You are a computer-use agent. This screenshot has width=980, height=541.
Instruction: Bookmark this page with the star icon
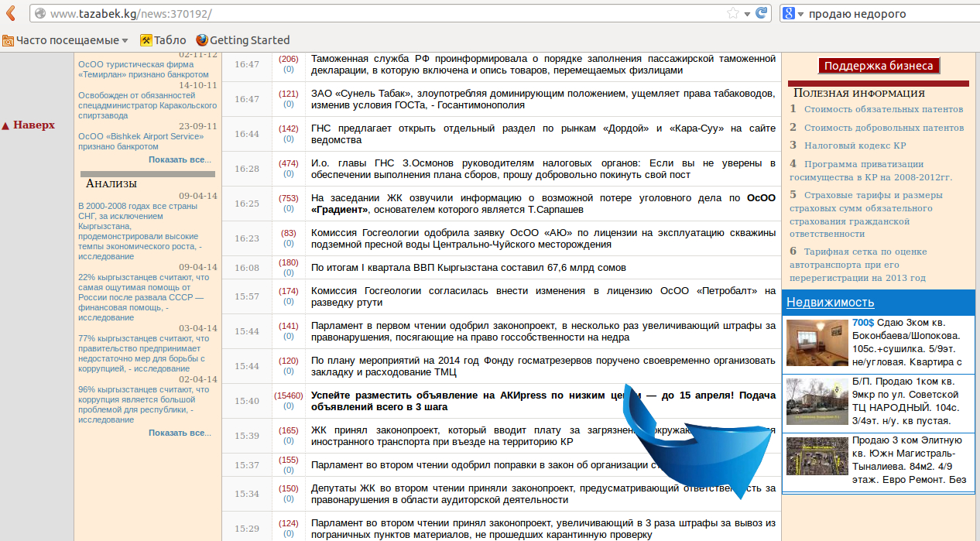pyautogui.click(x=732, y=13)
